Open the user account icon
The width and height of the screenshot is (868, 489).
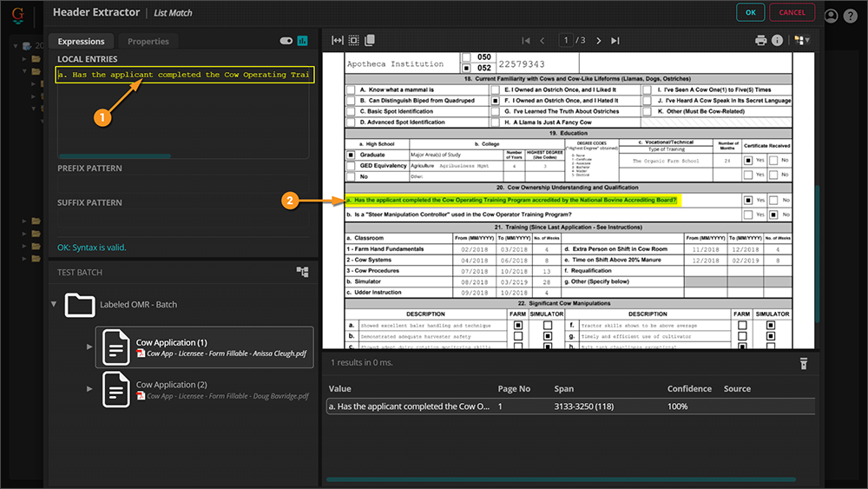831,16
